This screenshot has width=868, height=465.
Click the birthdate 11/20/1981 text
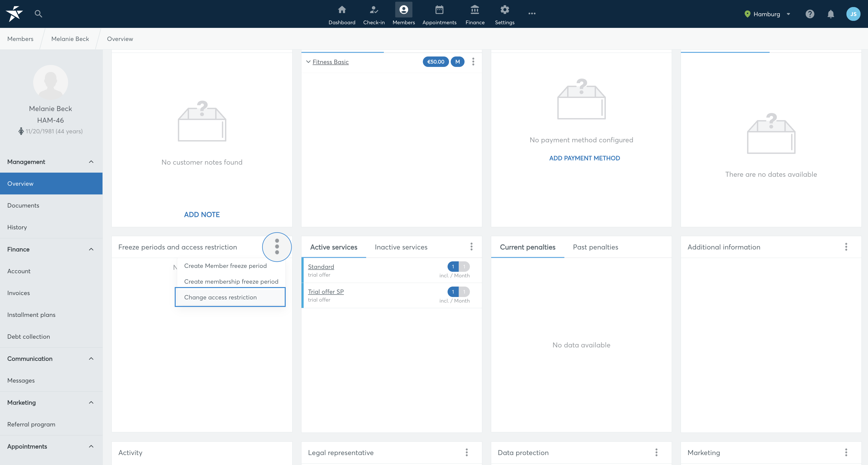point(40,131)
